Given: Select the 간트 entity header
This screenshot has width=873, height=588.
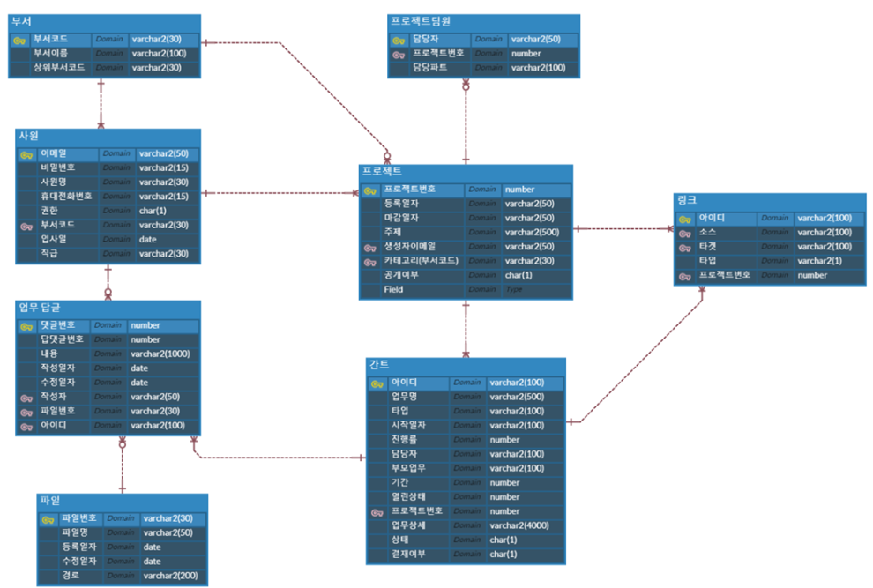Looking at the screenshot, I should (x=466, y=365).
